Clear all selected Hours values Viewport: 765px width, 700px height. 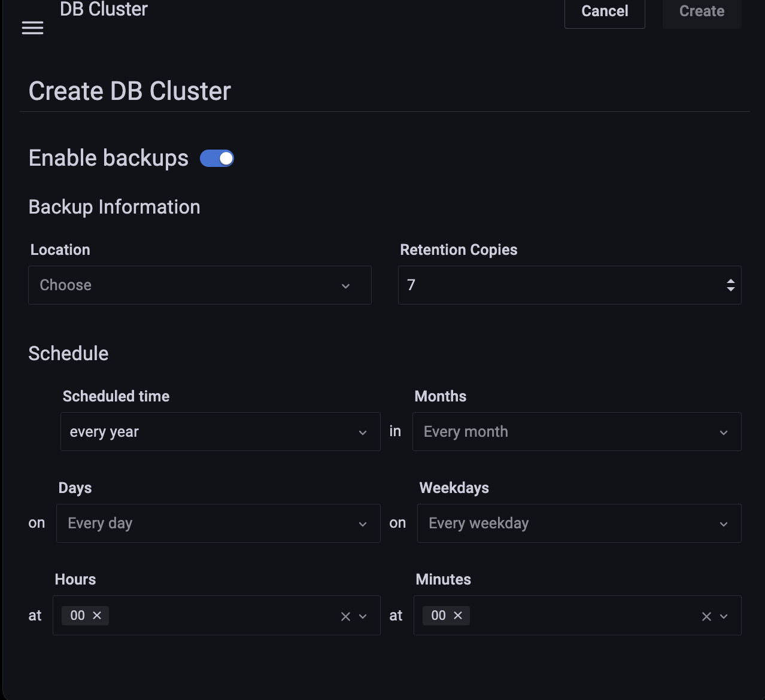click(345, 616)
